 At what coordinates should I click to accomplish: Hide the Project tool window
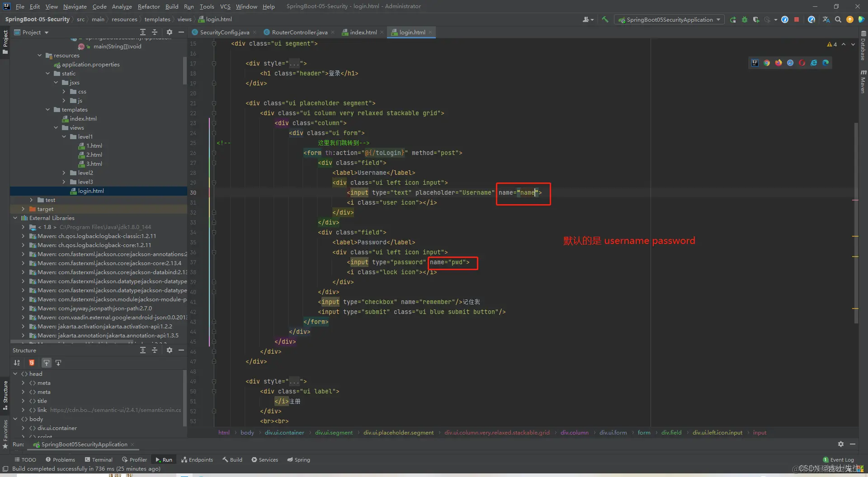(181, 32)
